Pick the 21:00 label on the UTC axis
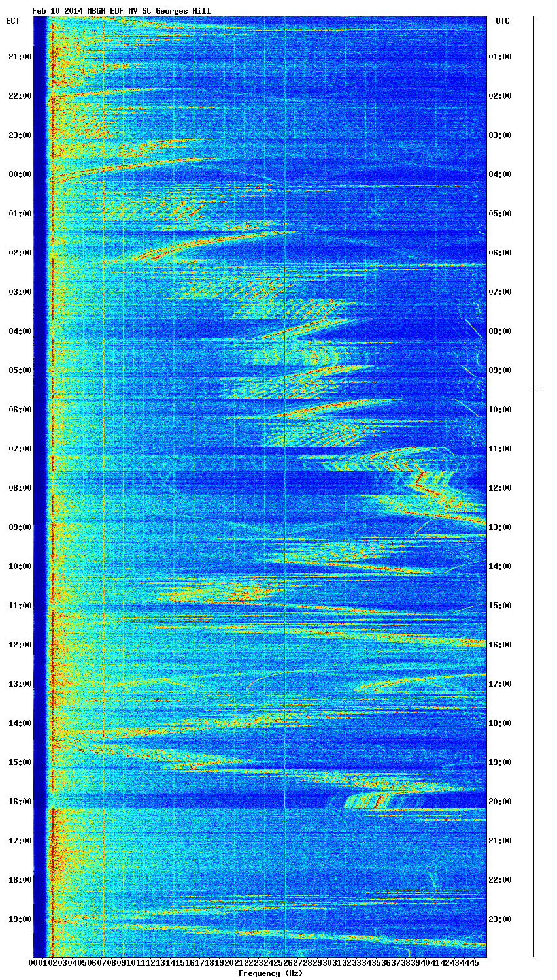The width and height of the screenshot is (557, 980). (x=500, y=841)
